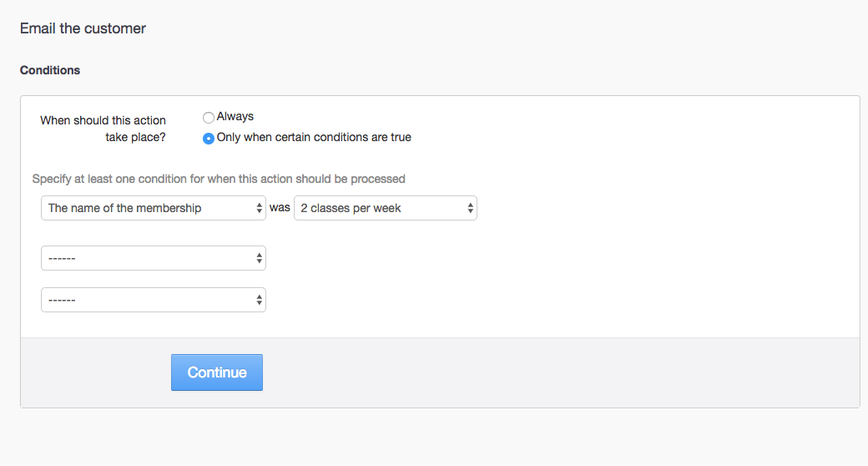Screen dimensions: 868x466
Task: Click the "Email the customer" heading
Action: 83,28
